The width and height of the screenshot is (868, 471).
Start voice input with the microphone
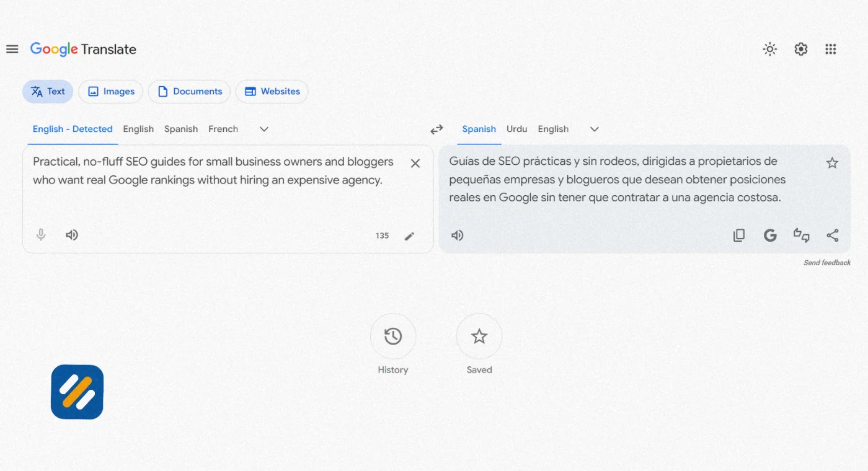coord(41,235)
